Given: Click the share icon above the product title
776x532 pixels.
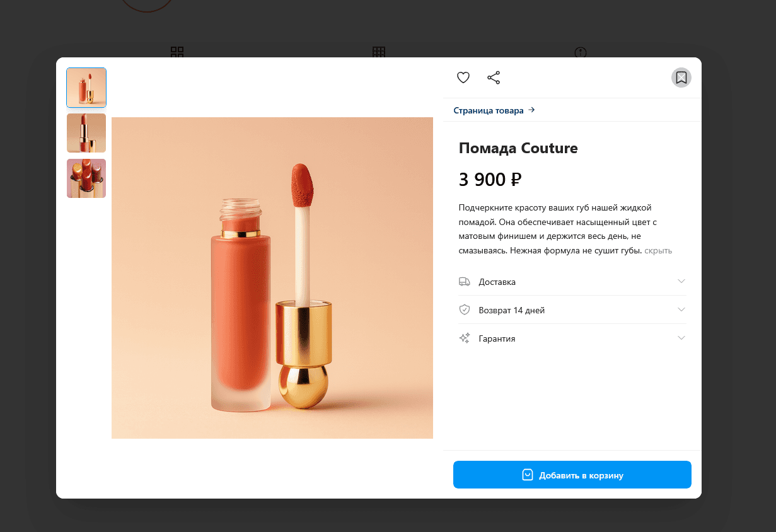Looking at the screenshot, I should click(494, 77).
